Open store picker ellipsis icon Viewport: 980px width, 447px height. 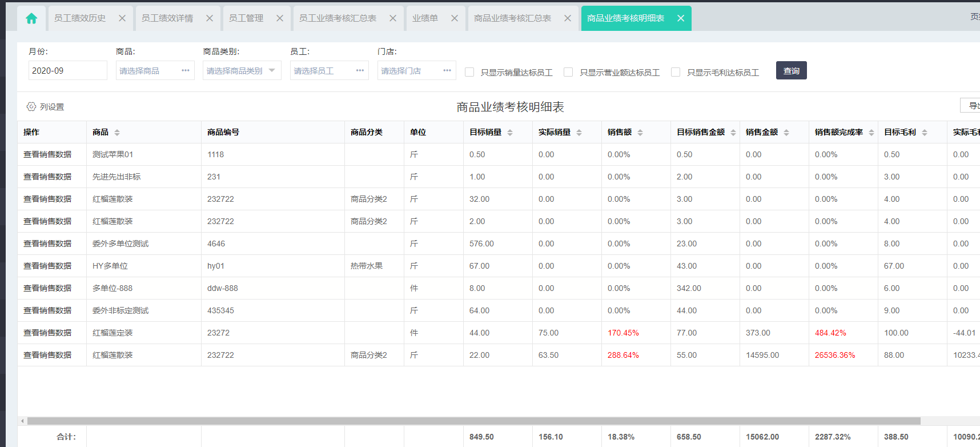pyautogui.click(x=447, y=70)
